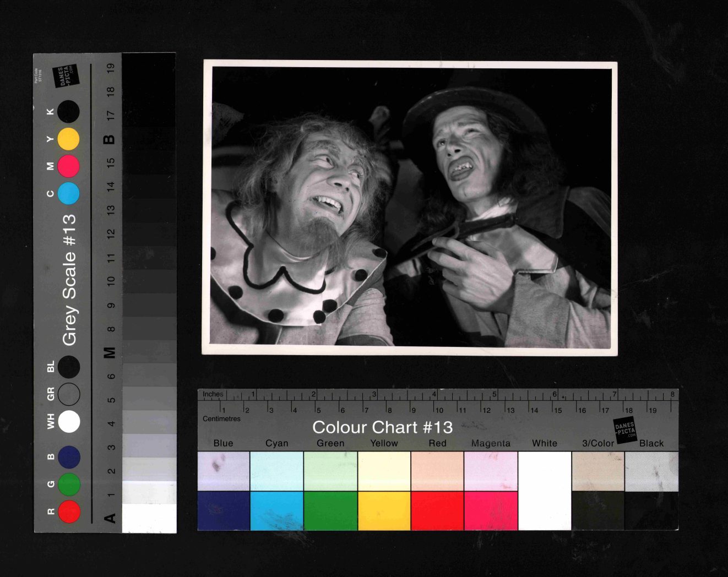Click the black-and-white photograph of two men

(x=410, y=208)
